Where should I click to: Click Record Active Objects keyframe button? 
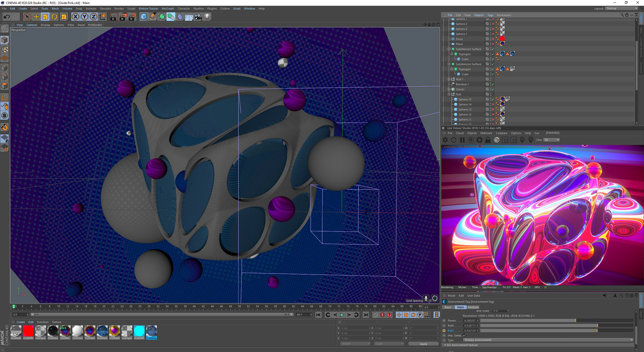tap(375, 315)
